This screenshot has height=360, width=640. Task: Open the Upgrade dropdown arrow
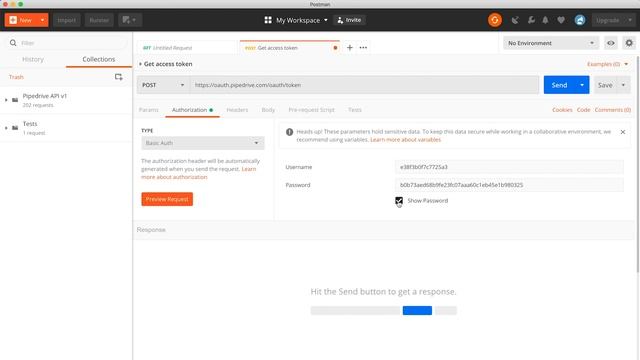tap(630, 20)
